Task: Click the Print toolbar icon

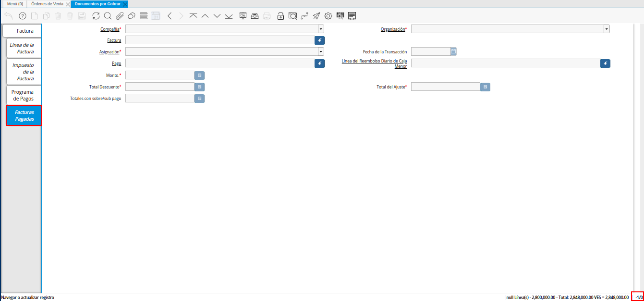Action: point(267,16)
